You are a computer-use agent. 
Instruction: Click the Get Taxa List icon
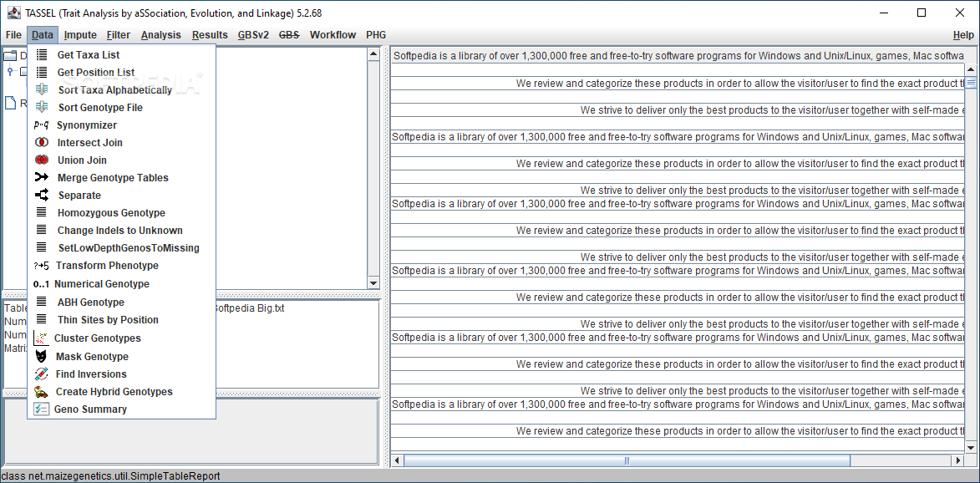coord(42,55)
